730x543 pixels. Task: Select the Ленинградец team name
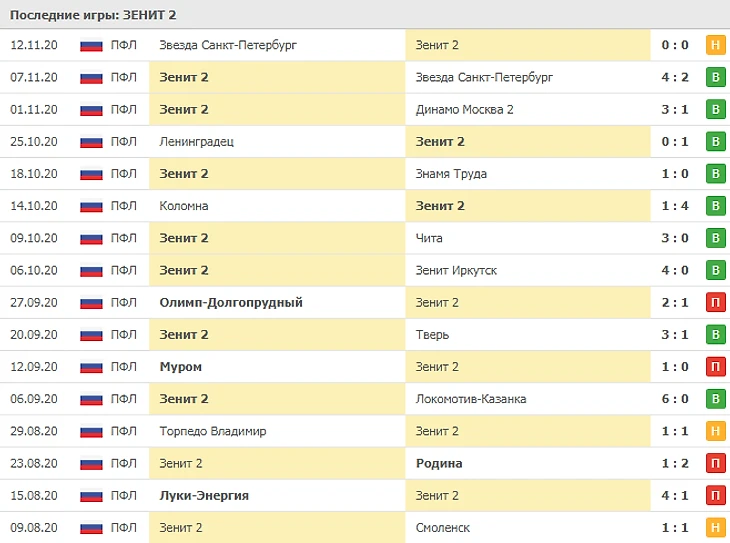[x=196, y=142]
